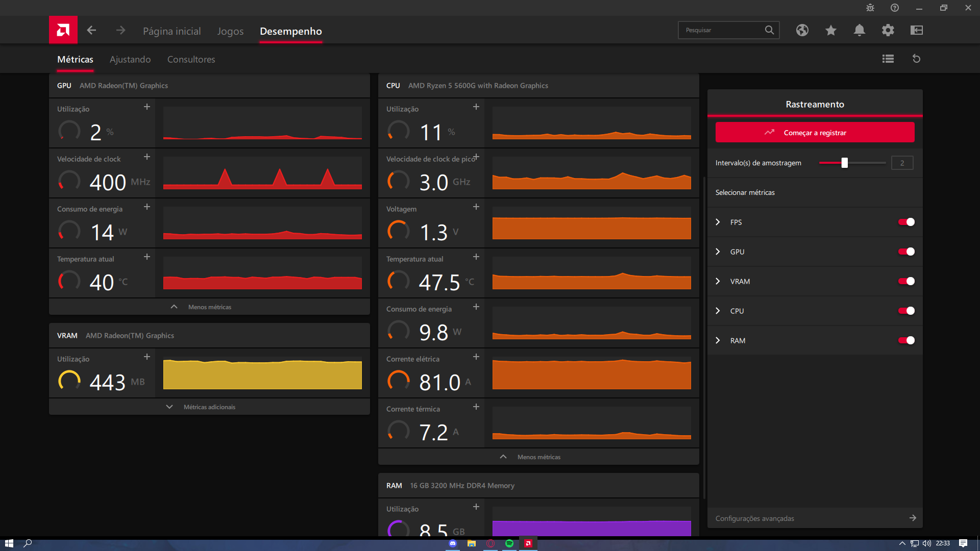Viewport: 980px width, 551px height.
Task: Switch to Ajustando sub-tab
Action: point(130,59)
